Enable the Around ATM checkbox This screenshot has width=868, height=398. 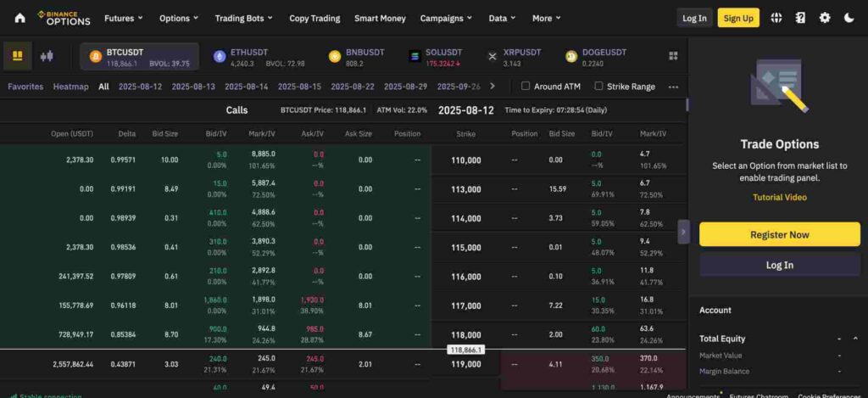(526, 86)
